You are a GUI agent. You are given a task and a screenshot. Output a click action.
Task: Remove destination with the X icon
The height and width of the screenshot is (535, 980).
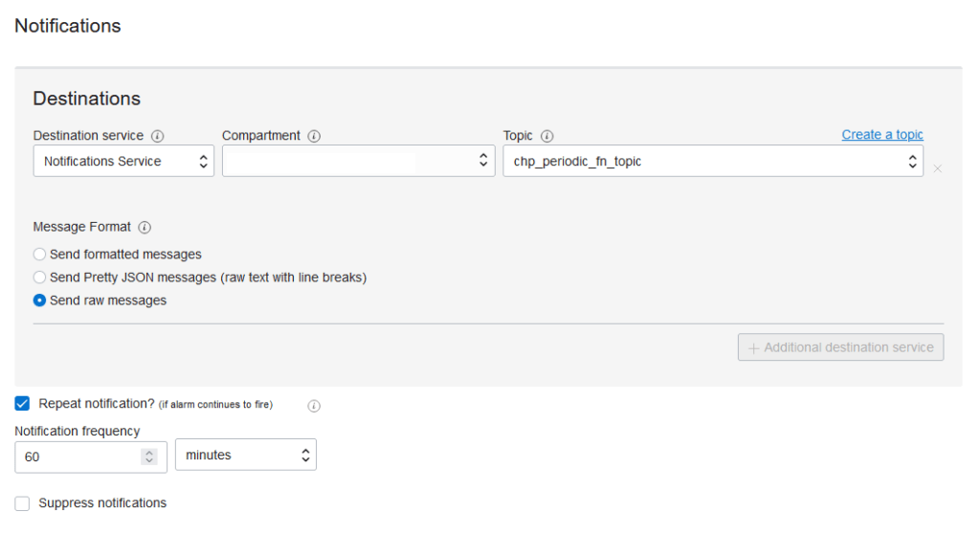click(x=938, y=168)
